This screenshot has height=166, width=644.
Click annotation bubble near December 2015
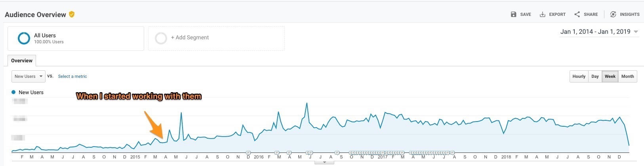(248, 152)
